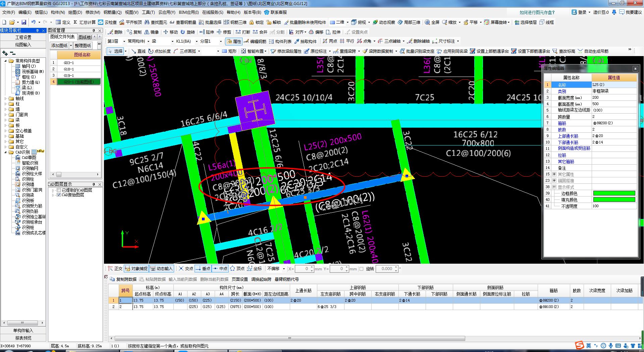Click 查改标高 elevation check tool
The image size is (644, 352).
pyautogui.click(x=564, y=51)
